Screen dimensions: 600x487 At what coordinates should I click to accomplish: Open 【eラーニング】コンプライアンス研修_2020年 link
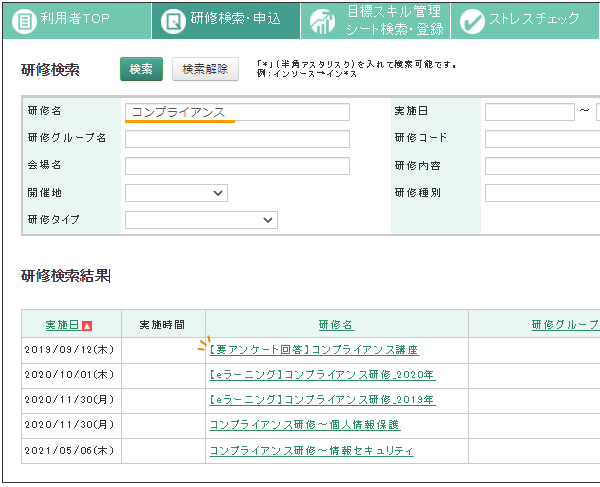[x=323, y=375]
